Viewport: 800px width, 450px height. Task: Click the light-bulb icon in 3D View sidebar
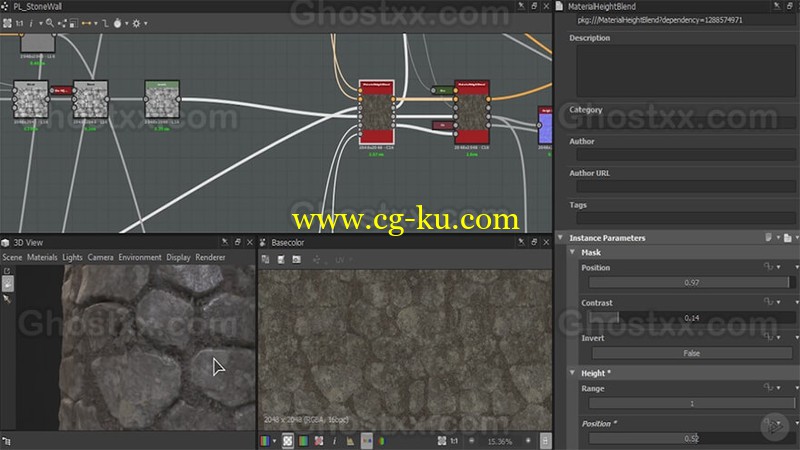8,284
